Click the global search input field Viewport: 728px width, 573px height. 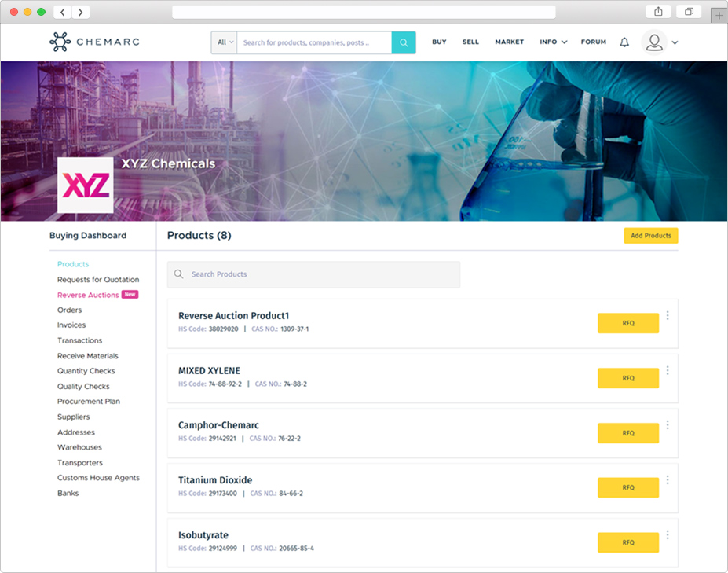click(x=314, y=42)
